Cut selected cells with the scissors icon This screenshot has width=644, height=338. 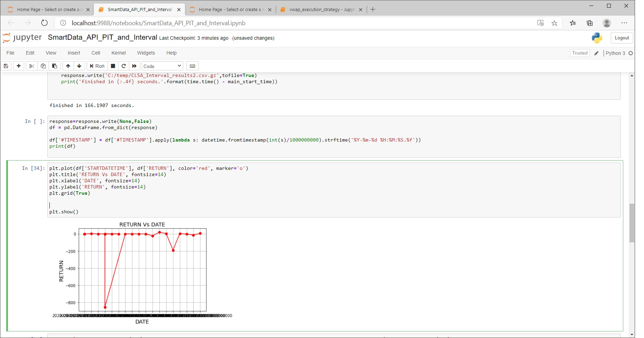pyautogui.click(x=32, y=66)
